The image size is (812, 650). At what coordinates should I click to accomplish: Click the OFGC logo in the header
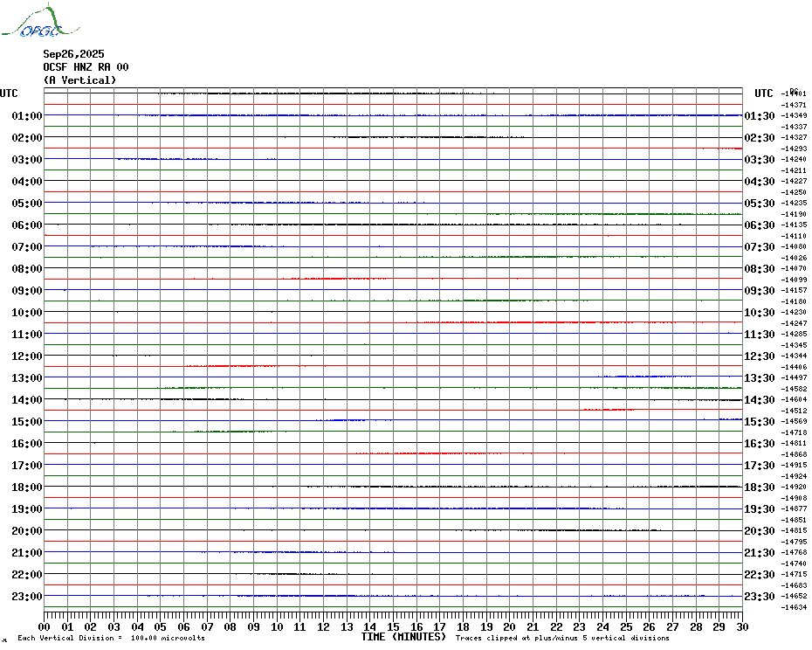pos(40,21)
